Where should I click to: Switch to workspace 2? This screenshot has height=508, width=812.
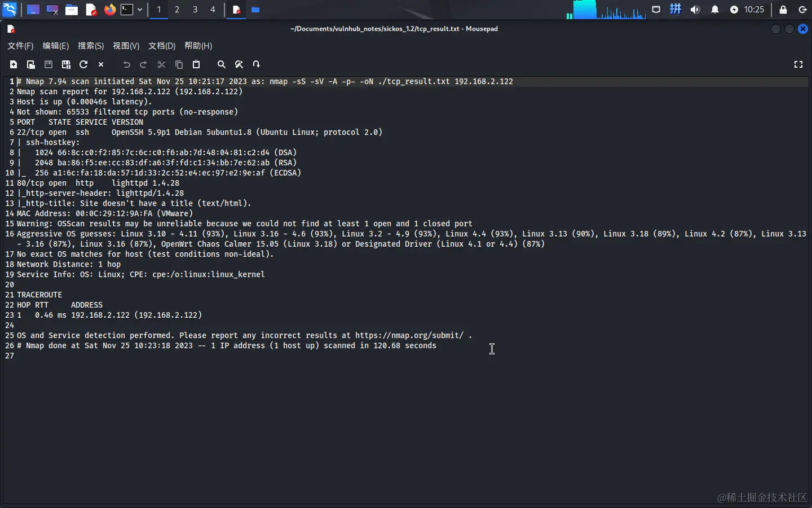pos(177,10)
